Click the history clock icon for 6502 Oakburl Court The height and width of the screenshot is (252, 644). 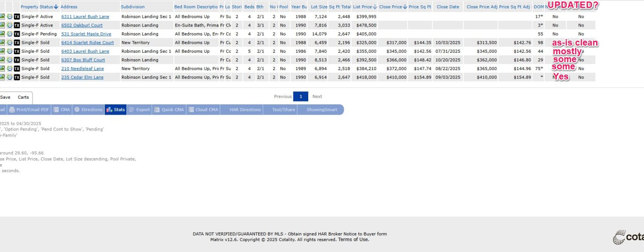coord(10,25)
